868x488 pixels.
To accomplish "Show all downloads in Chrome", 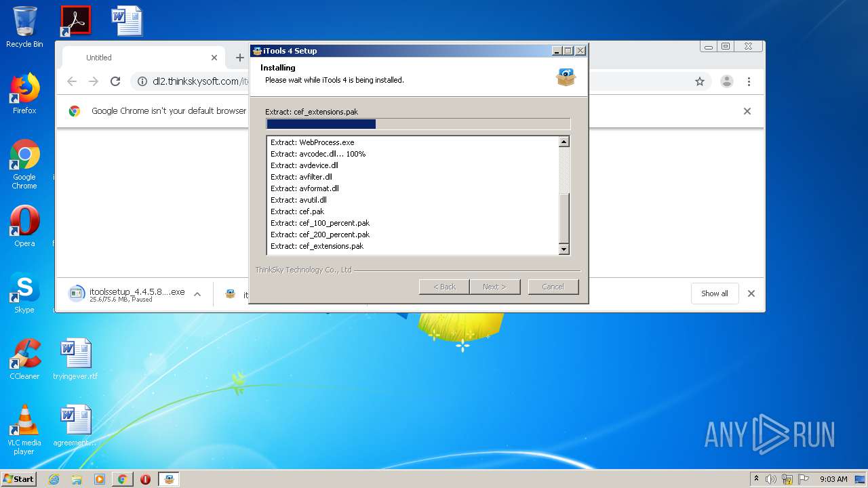I will click(715, 293).
